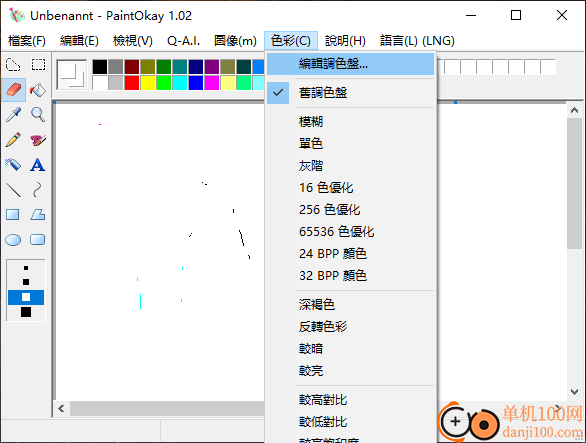The width and height of the screenshot is (586, 443).
Task: Select the airbrush spray tool
Action: click(13, 164)
